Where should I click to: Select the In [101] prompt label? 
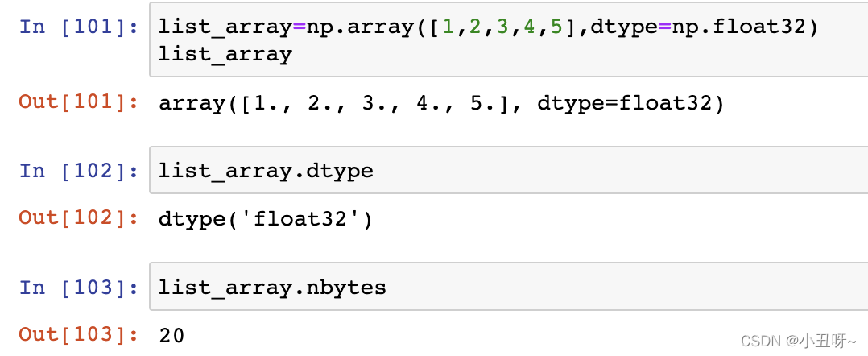pos(79,26)
